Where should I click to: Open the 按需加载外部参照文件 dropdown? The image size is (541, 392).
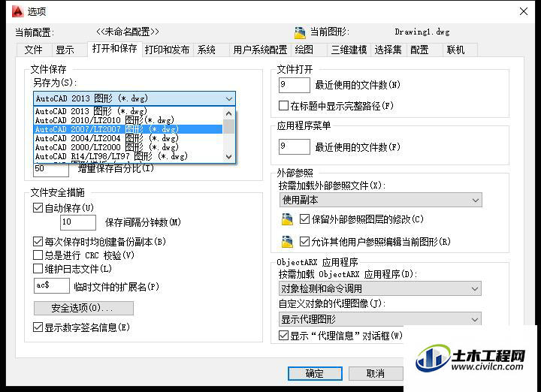tap(380, 200)
